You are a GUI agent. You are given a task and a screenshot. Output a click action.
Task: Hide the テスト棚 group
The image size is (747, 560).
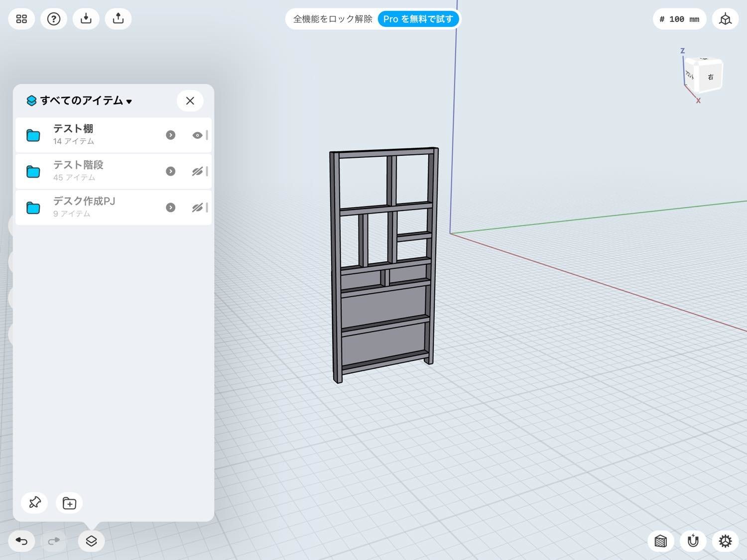coord(197,135)
